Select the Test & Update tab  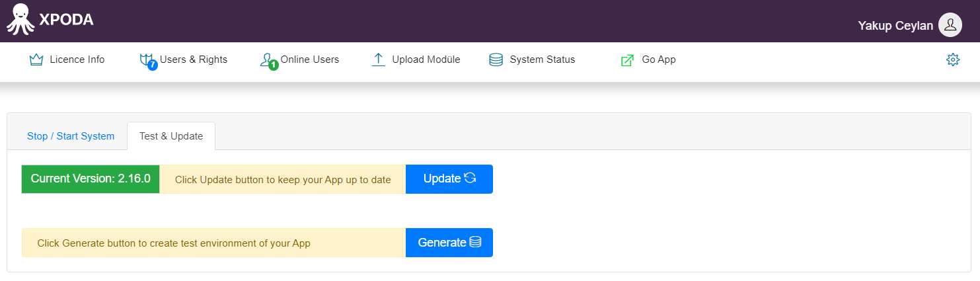171,136
